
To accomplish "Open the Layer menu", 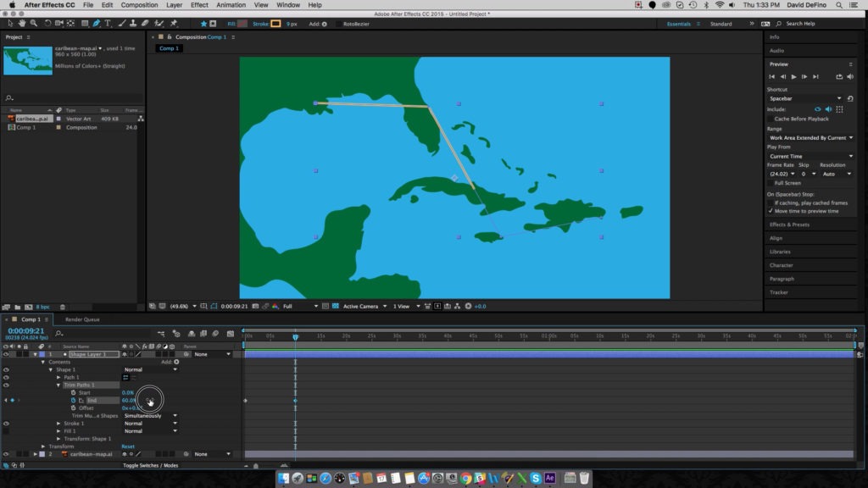I will [x=174, y=5].
